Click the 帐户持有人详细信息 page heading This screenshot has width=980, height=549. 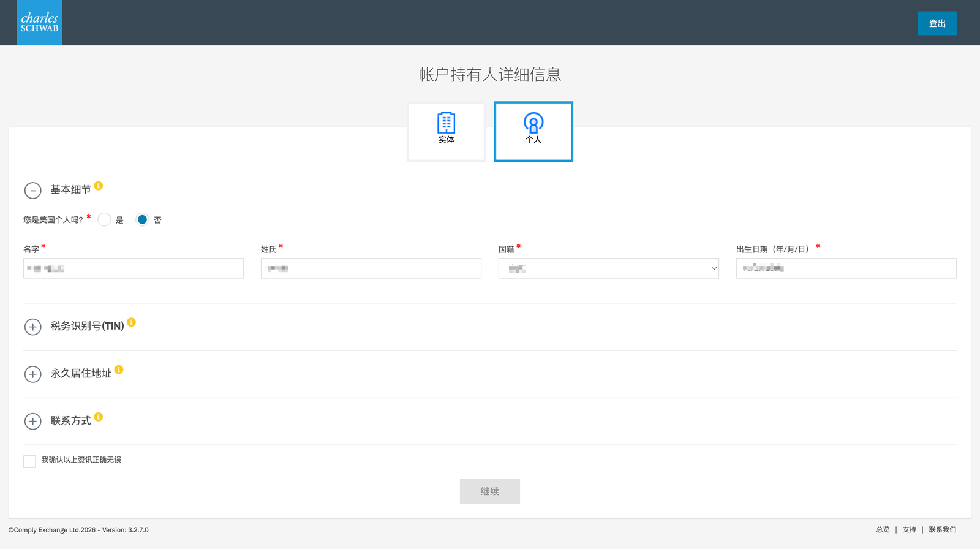[x=490, y=75]
